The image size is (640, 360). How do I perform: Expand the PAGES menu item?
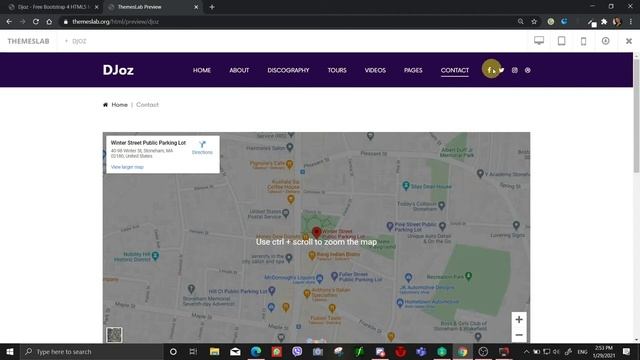point(413,70)
